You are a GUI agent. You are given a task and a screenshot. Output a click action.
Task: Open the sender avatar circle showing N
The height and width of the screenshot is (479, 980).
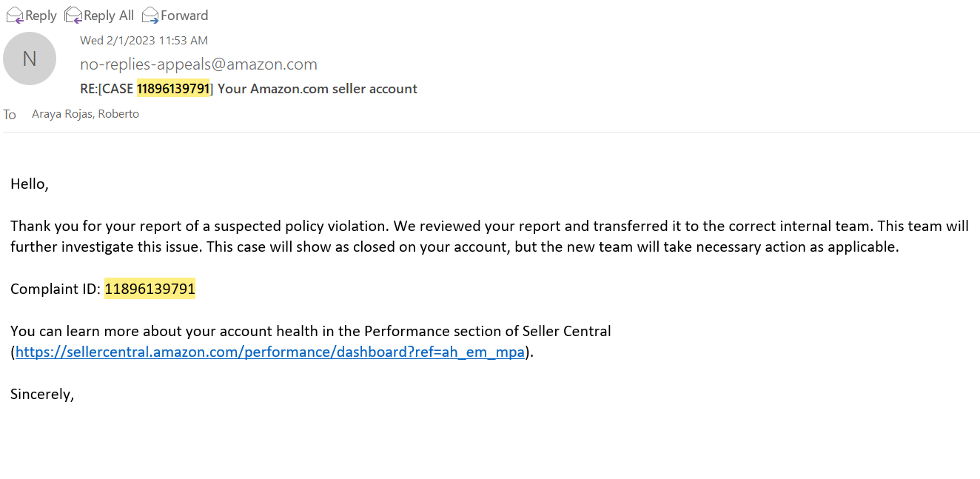pyautogui.click(x=30, y=58)
